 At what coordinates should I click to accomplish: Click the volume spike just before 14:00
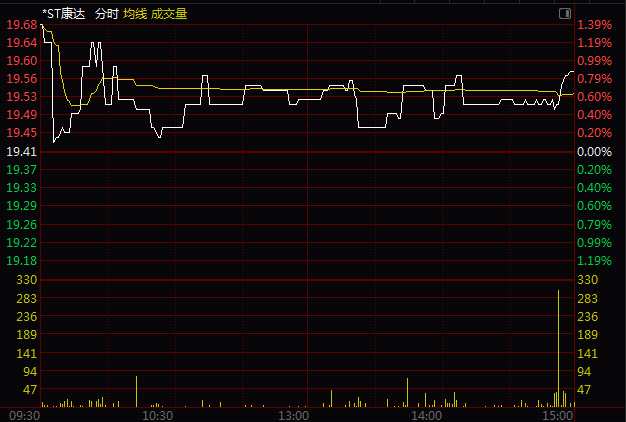pos(407,392)
